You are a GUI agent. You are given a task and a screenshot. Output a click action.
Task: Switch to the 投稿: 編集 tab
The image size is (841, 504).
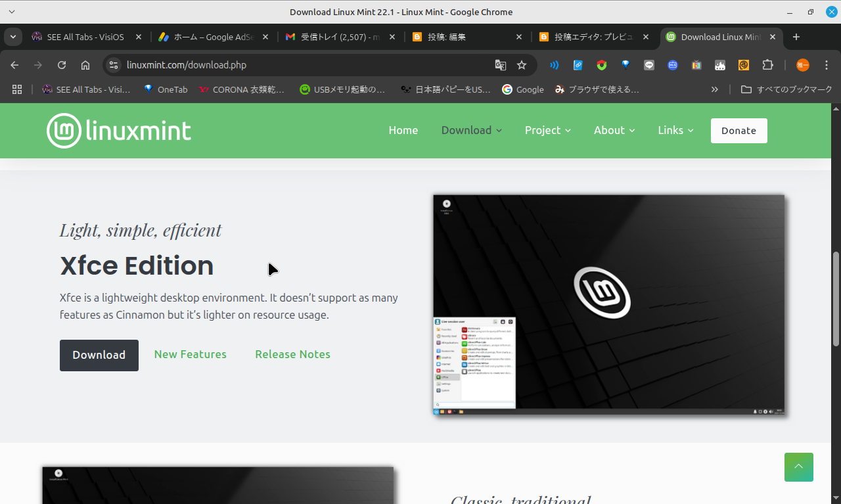pos(467,37)
